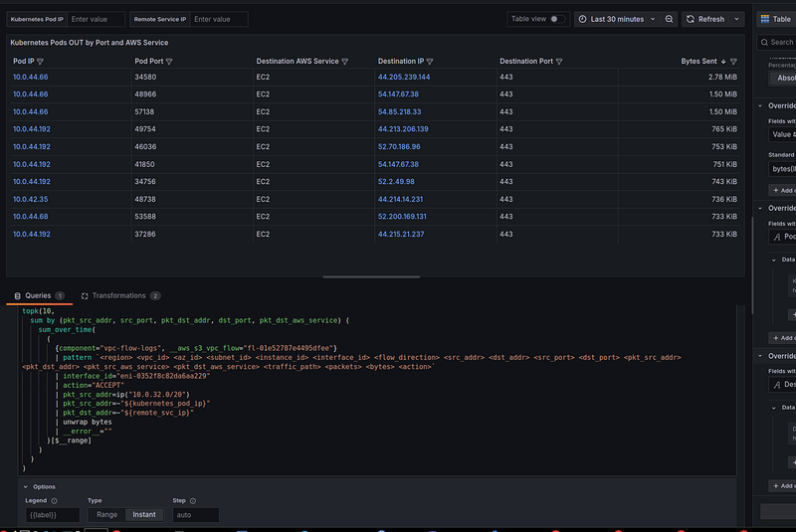Click the Legend input field
The height and width of the screenshot is (532, 796).
tap(53, 515)
